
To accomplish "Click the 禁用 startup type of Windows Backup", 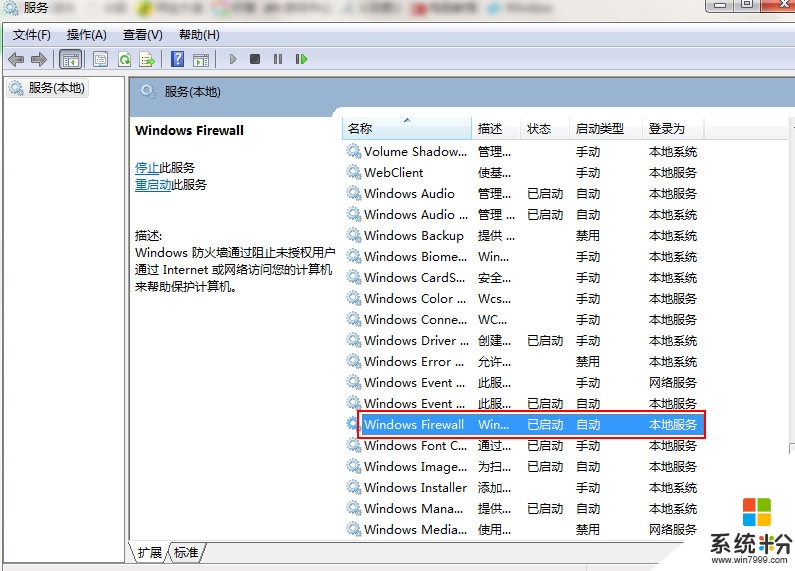I will 588,236.
